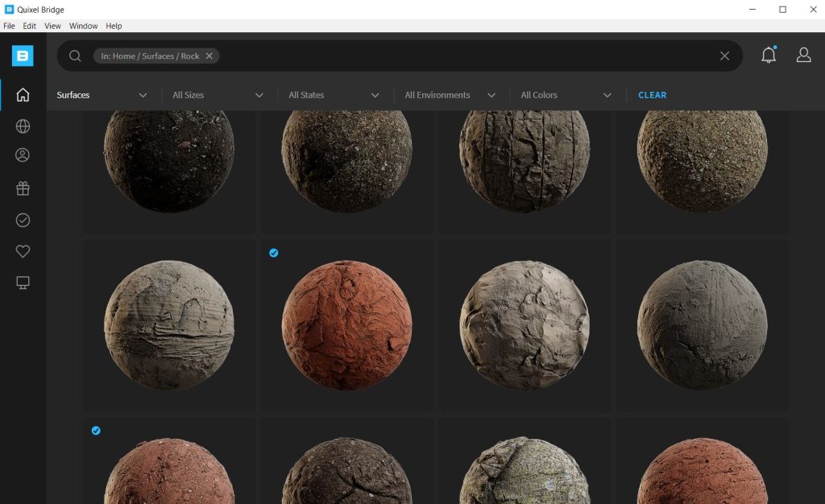This screenshot has width=825, height=504.
Task: Clear the search bar with the X icon
Action: coord(724,56)
